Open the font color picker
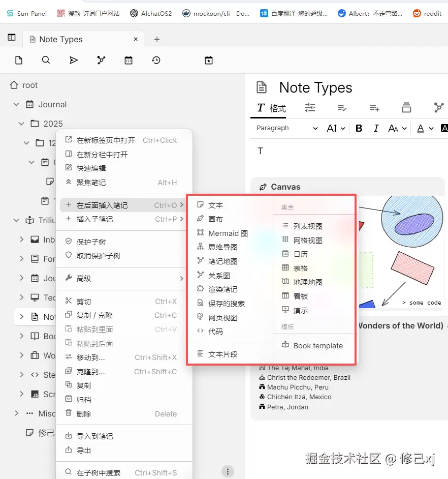The image size is (448, 479). coord(420,128)
